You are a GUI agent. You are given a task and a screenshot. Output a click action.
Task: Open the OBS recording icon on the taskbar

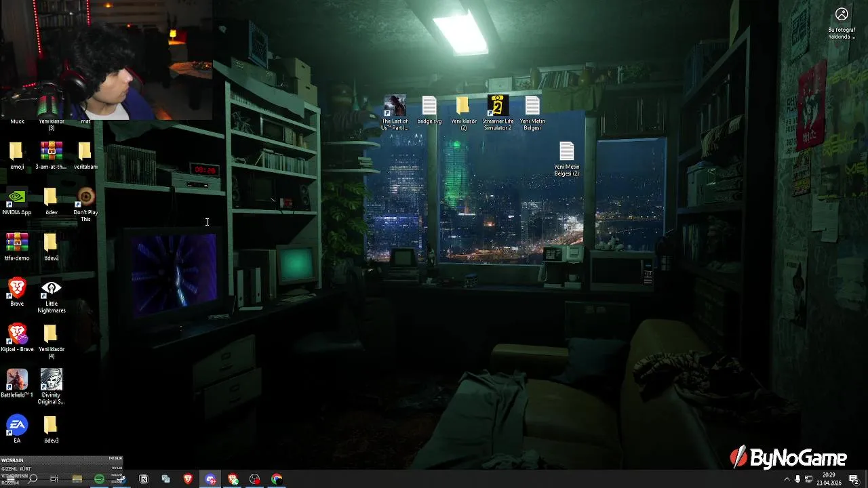pos(255,479)
